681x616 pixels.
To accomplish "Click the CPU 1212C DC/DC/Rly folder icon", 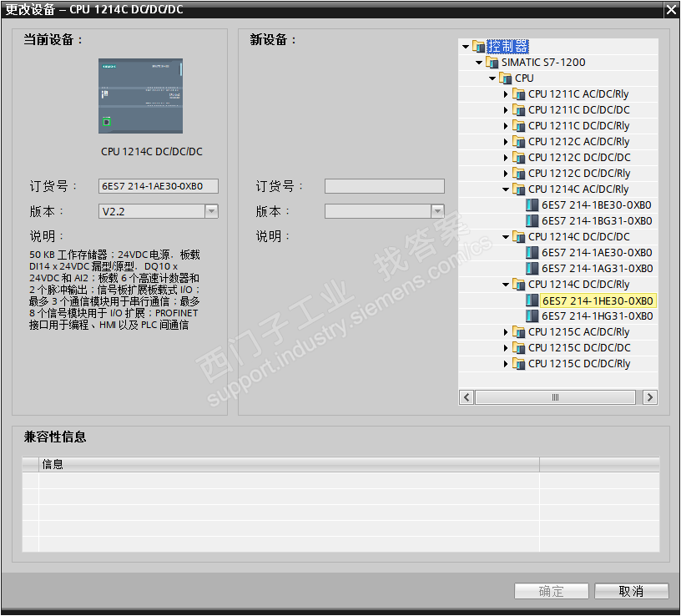I will point(519,174).
